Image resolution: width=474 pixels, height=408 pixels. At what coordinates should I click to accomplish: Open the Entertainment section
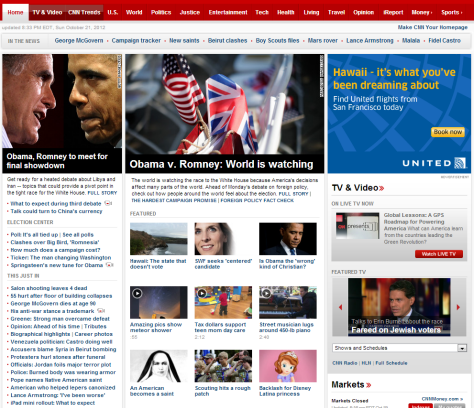(228, 12)
